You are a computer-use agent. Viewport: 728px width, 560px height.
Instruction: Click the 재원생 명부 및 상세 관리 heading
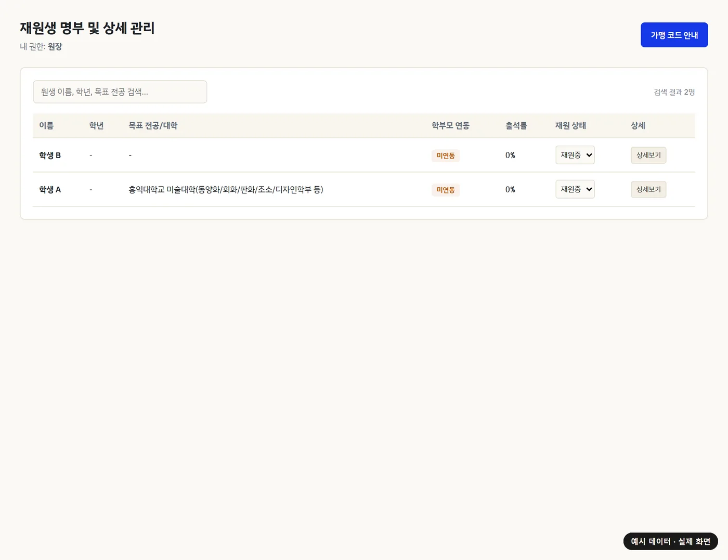(87, 28)
